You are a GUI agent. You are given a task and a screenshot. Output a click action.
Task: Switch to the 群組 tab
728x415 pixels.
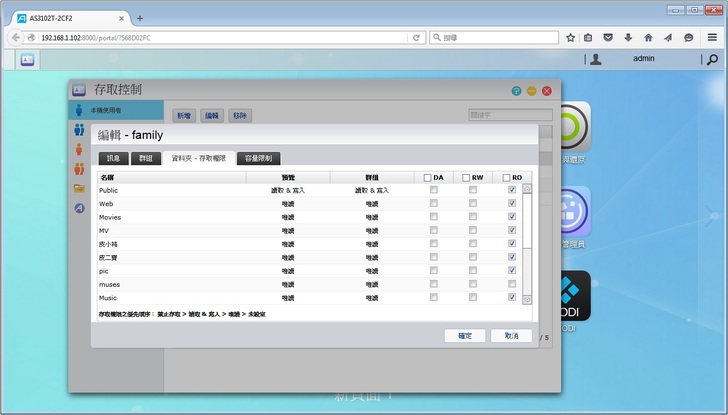click(146, 158)
